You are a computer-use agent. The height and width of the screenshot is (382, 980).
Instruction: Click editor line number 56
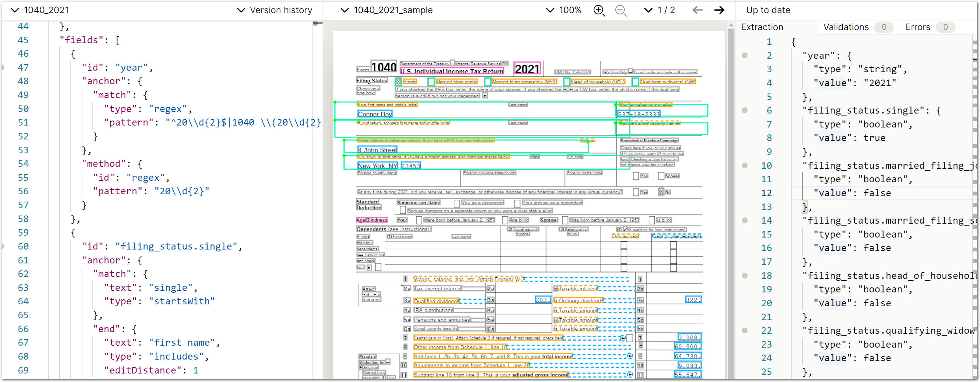[x=23, y=191]
